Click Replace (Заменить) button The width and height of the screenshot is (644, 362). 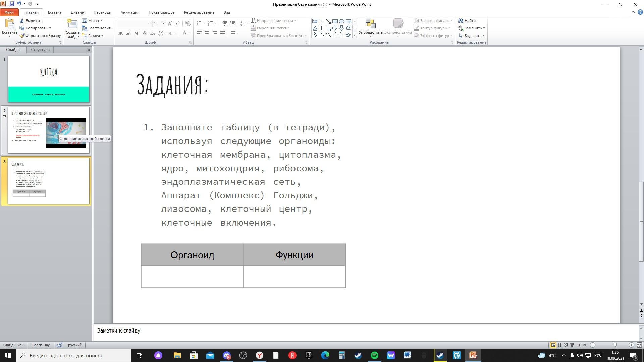(472, 28)
